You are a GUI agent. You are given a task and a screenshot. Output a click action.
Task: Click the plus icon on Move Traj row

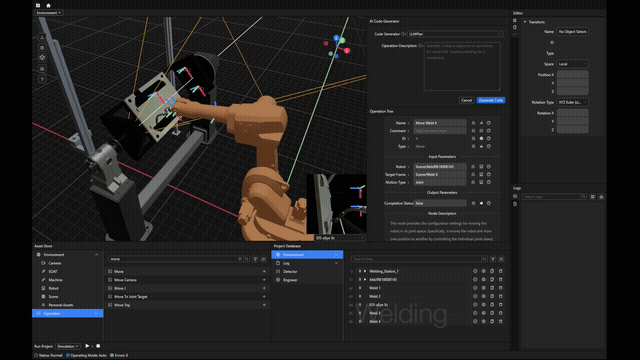pyautogui.click(x=264, y=304)
